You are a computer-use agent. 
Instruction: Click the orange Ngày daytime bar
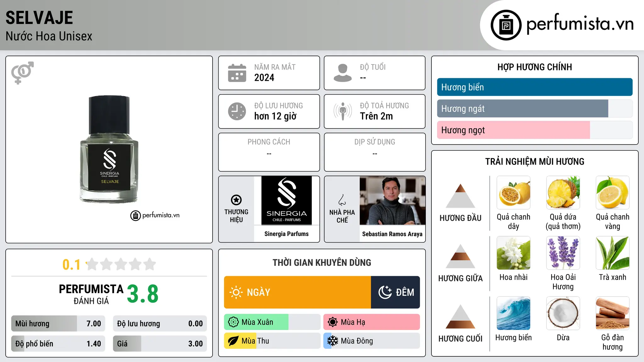coord(297,292)
